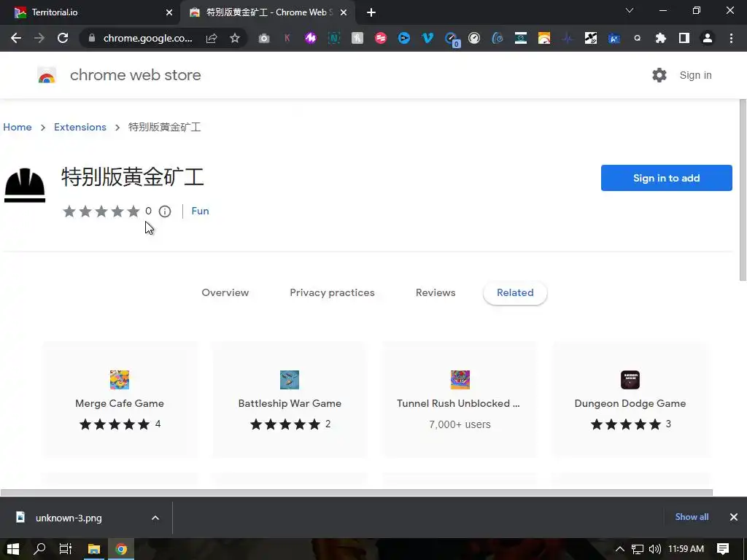This screenshot has height=560, width=747.
Task: Close the downloads bar
Action: [734, 517]
